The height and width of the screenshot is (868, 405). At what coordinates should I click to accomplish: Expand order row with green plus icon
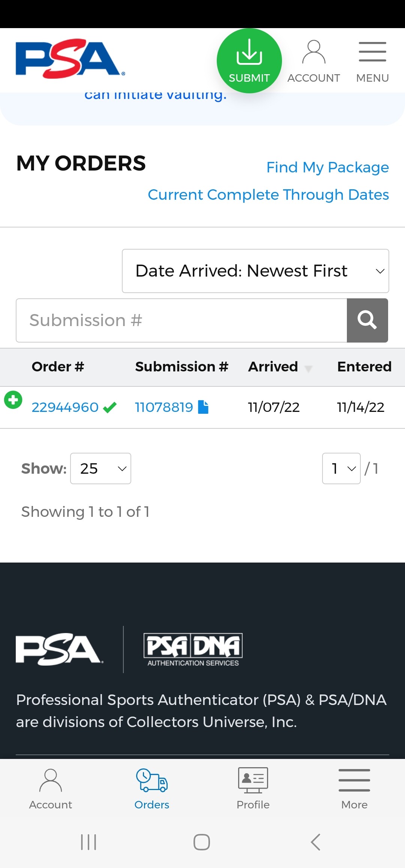coord(13,400)
